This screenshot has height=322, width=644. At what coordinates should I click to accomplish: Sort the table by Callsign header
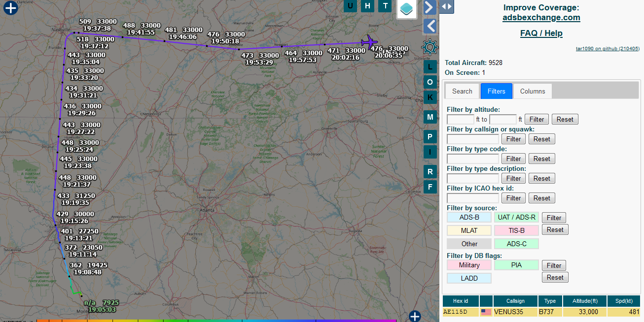pos(516,301)
